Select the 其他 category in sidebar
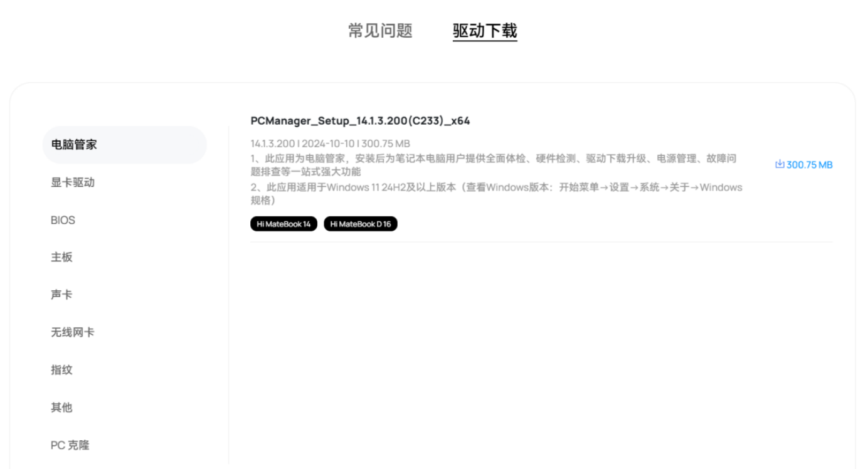 tap(61, 408)
